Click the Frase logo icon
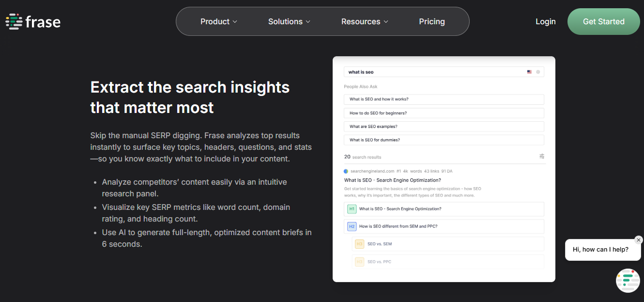Screen dimensions: 644x302 click(x=14, y=22)
